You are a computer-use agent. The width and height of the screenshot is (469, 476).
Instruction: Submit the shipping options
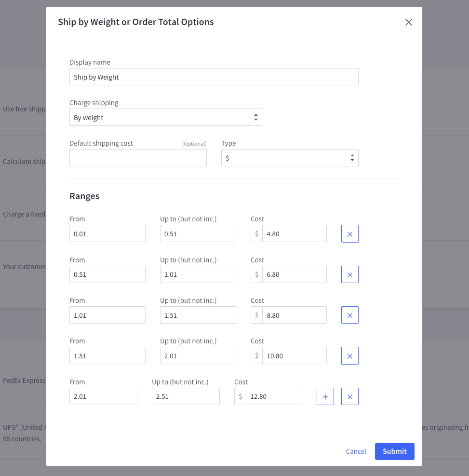394,451
